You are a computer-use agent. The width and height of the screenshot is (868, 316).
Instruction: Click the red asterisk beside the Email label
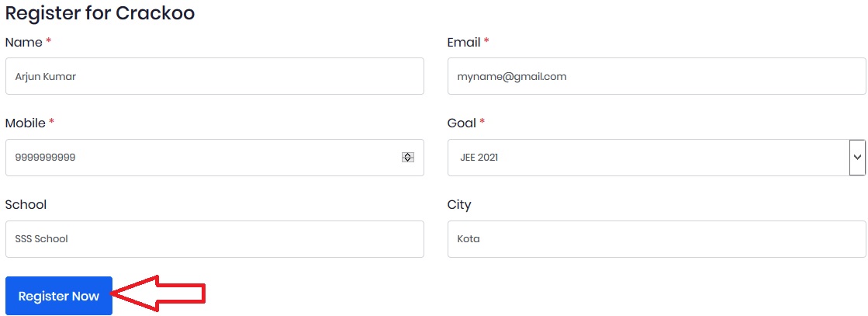[486, 40]
